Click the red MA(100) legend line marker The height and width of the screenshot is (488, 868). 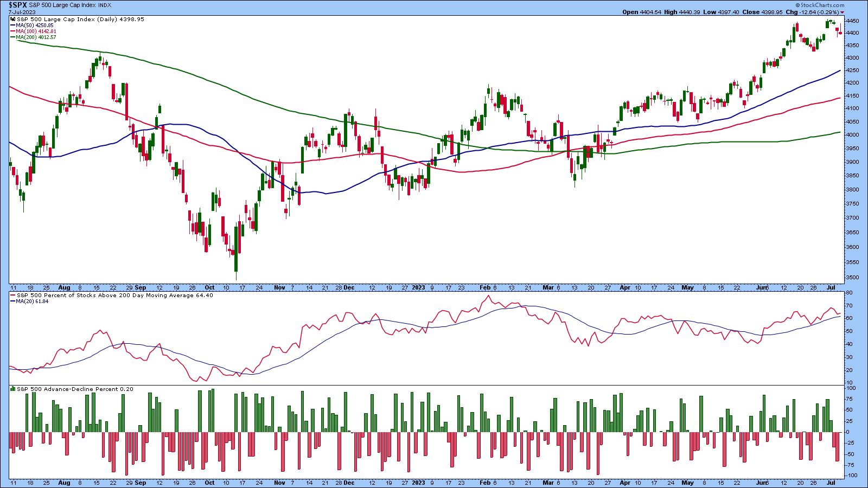pyautogui.click(x=12, y=31)
